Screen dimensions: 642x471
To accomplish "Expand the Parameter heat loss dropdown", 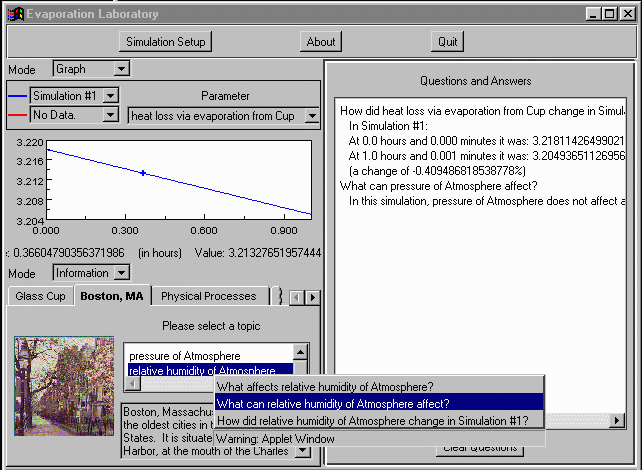I will pos(311,116).
